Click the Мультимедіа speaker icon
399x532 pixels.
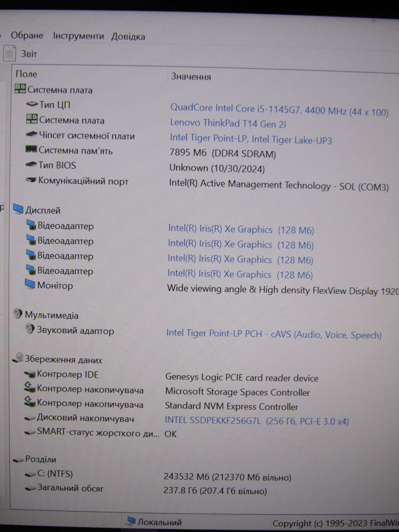pyautogui.click(x=18, y=314)
